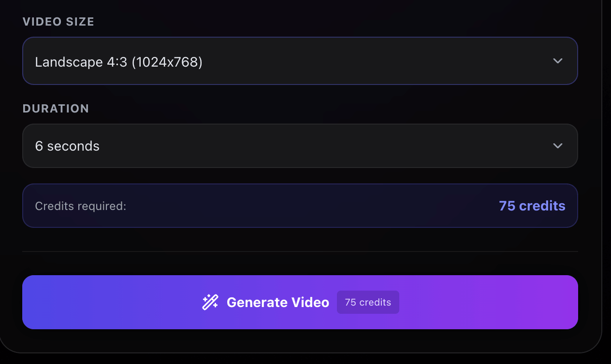
Task: Click the 75 credits link in the summary
Action: click(532, 205)
